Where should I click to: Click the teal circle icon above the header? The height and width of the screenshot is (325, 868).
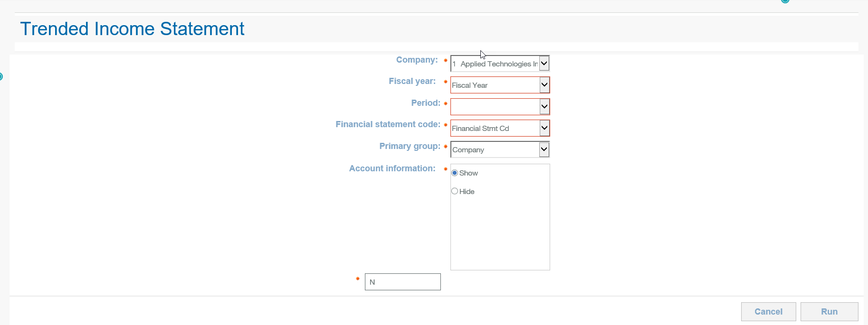[785, 1]
